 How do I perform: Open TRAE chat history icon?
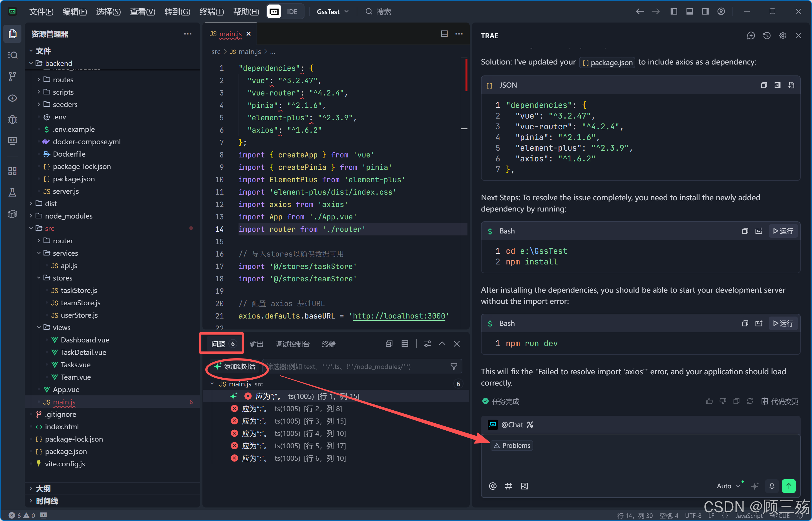[x=767, y=35]
